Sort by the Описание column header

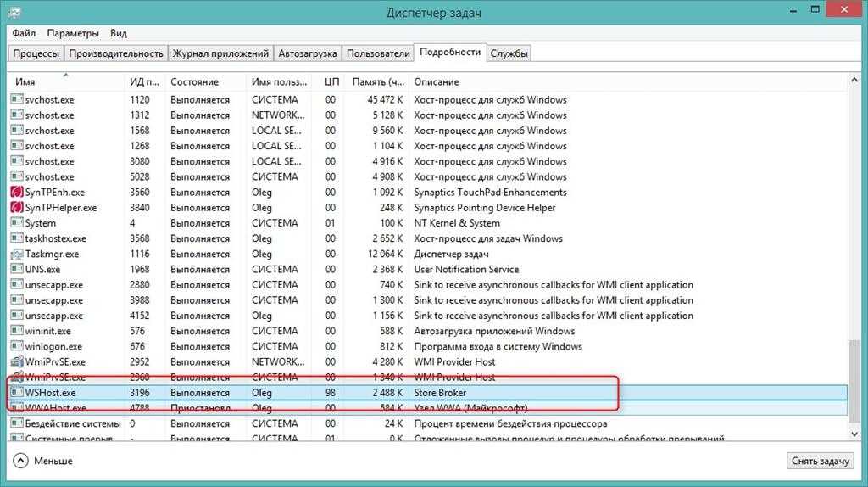[x=628, y=82]
